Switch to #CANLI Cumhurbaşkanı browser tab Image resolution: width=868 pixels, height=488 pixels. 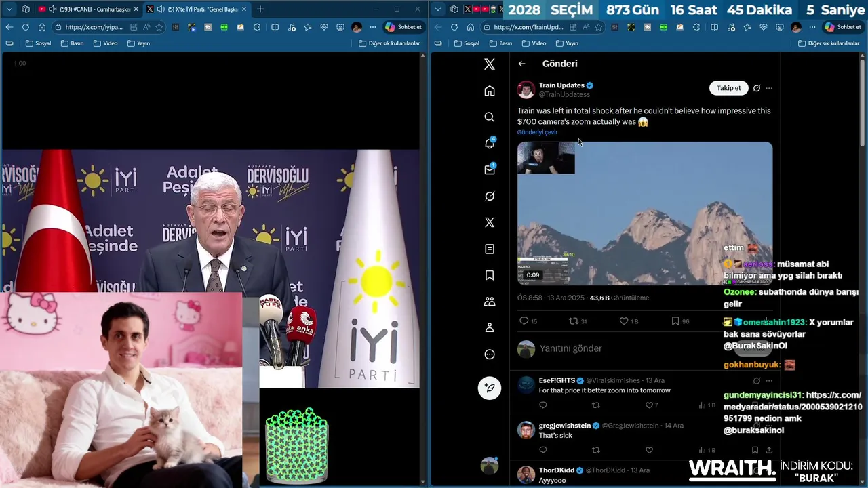pos(88,9)
